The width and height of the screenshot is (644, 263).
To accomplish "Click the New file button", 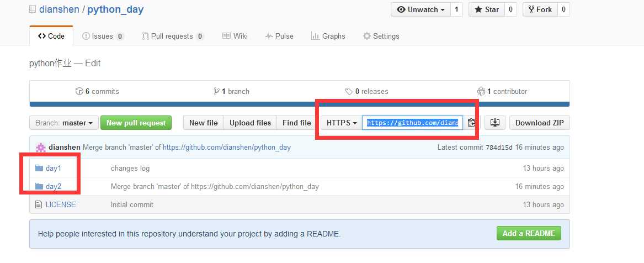I will click(x=203, y=123).
